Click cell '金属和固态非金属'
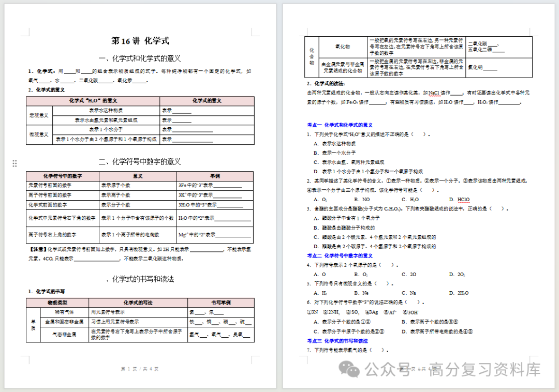 point(65,322)
